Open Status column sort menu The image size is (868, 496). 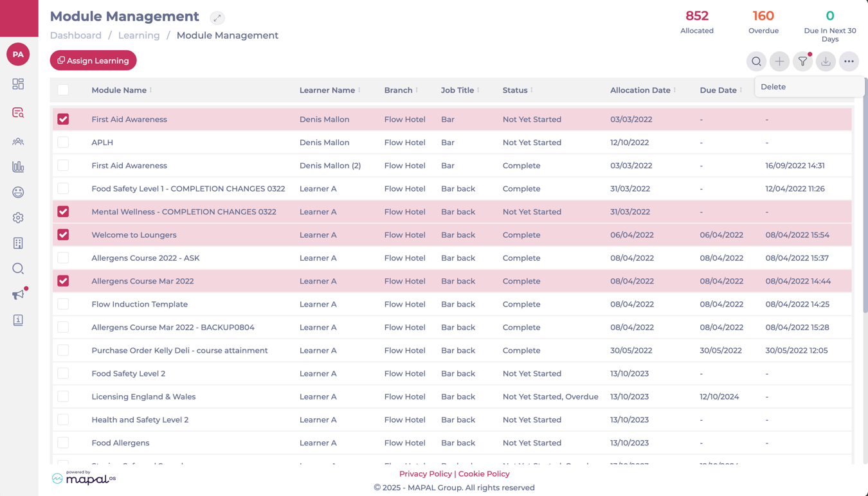pyautogui.click(x=532, y=90)
